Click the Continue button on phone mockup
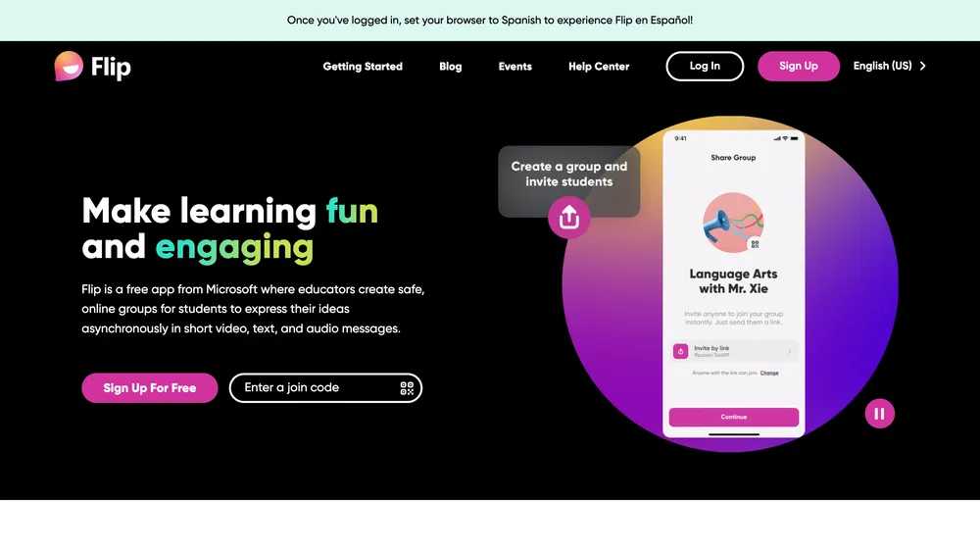 tap(734, 417)
